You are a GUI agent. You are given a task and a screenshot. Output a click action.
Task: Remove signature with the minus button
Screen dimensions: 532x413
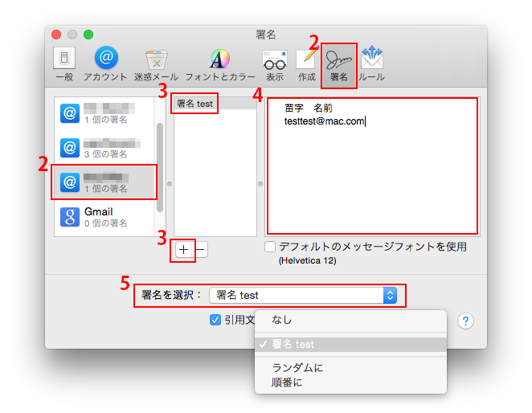(201, 250)
